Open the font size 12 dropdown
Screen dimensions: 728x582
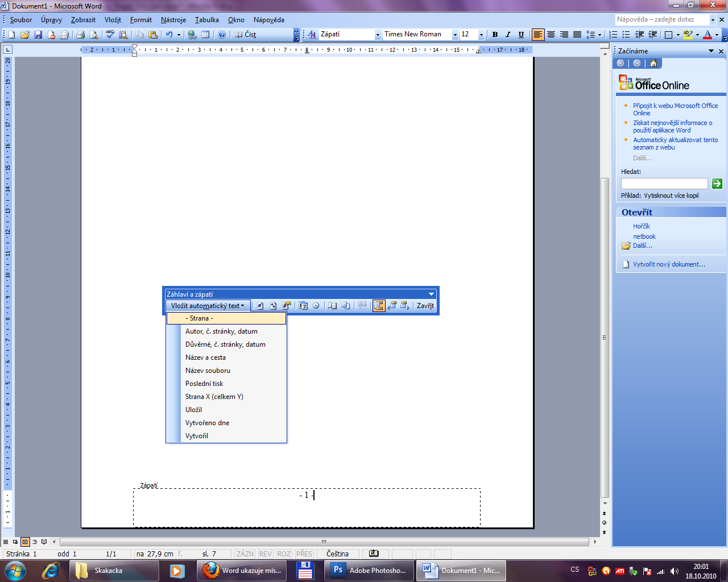[481, 35]
